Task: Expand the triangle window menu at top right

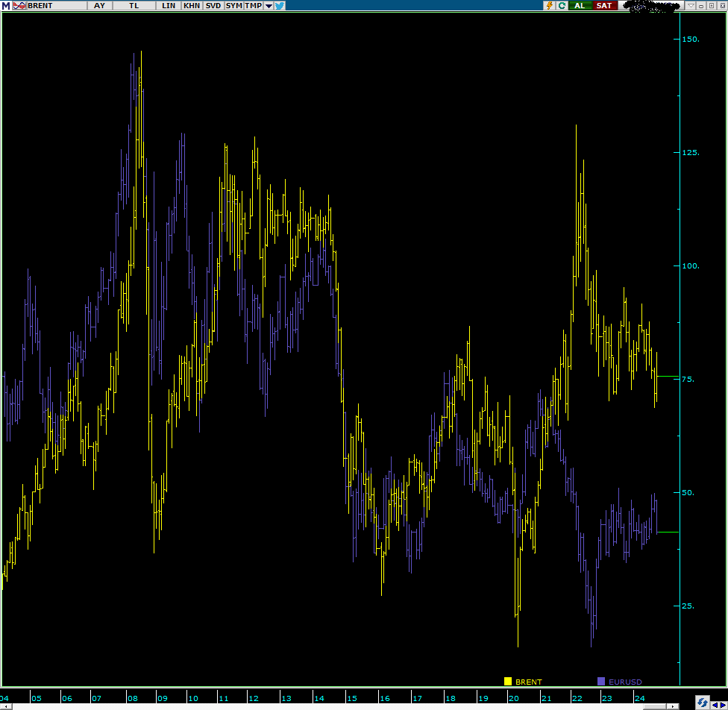Action: (691, 5)
